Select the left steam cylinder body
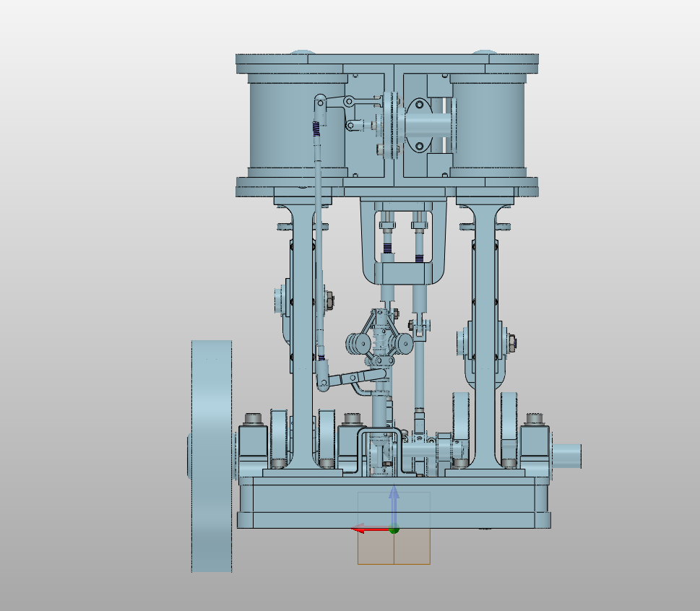The image size is (700, 611). 298,125
